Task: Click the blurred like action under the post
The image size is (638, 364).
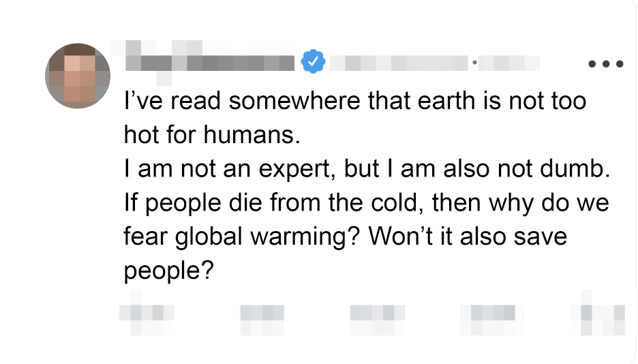Action: point(374,313)
